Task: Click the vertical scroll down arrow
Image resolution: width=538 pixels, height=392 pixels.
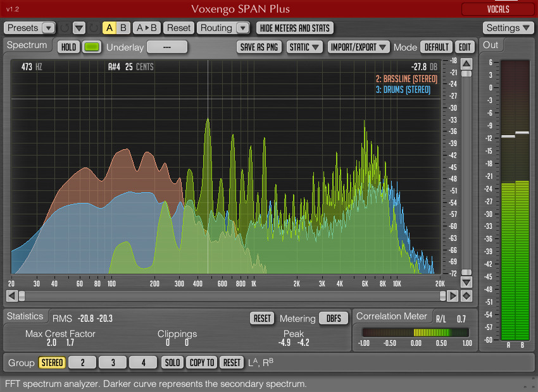Action: coord(466,283)
